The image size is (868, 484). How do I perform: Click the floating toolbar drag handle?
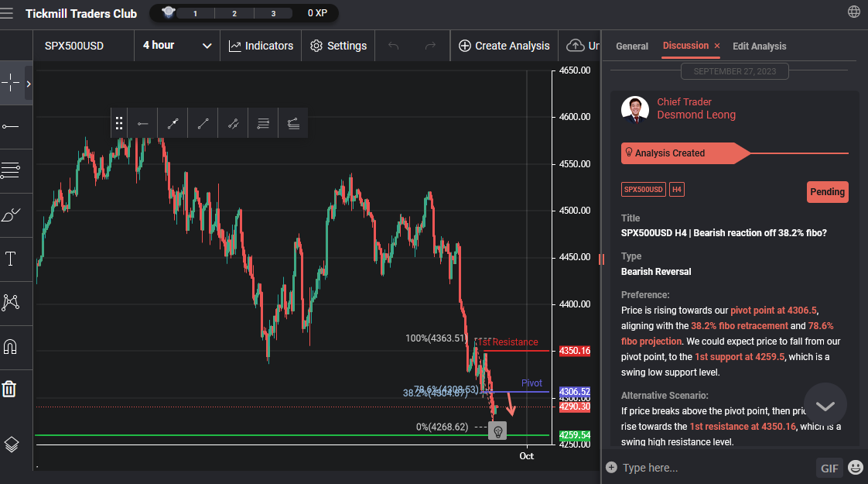118,123
